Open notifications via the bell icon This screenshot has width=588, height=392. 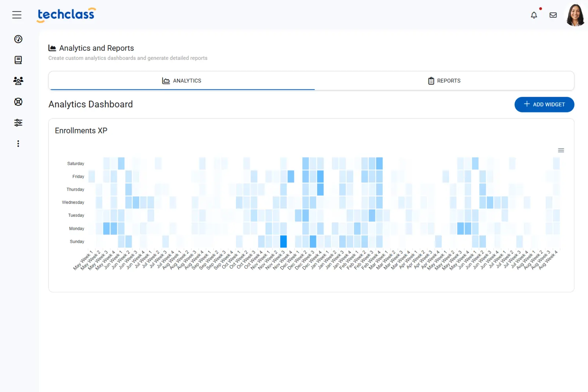(534, 15)
